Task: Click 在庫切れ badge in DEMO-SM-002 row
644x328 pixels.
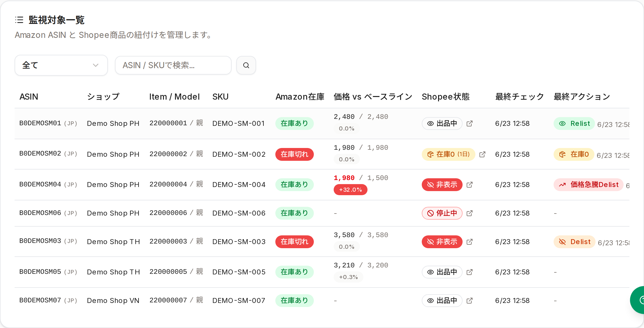Action: pos(295,154)
